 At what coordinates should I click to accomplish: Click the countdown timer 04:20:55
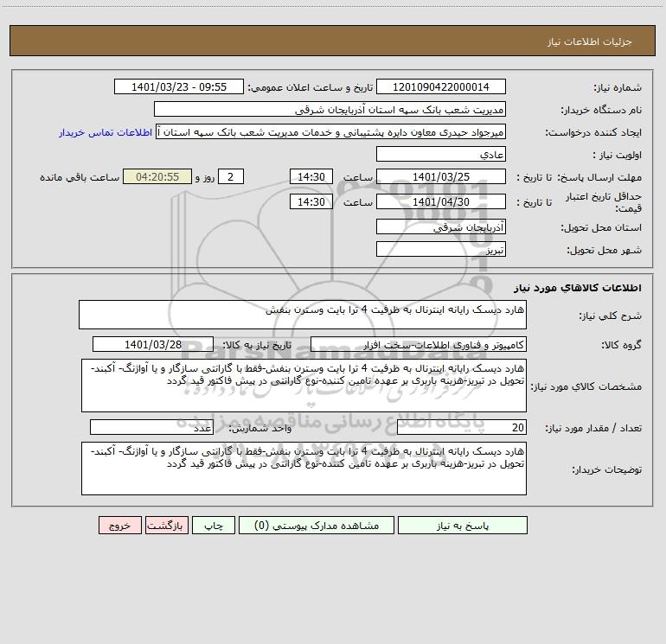click(157, 176)
